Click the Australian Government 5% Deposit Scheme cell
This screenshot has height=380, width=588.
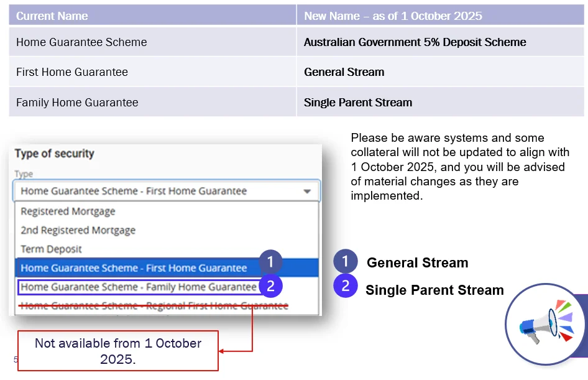[440, 42]
